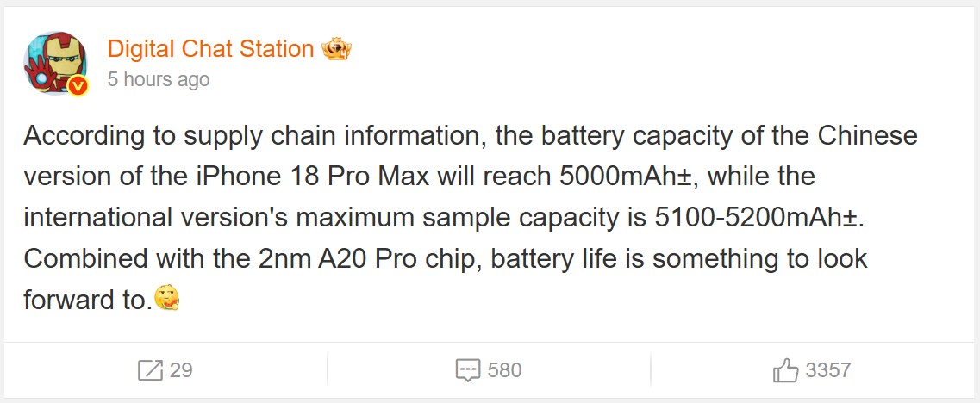Open Digital Chat Station's profile name link
This screenshot has width=980, height=403.
(210, 49)
